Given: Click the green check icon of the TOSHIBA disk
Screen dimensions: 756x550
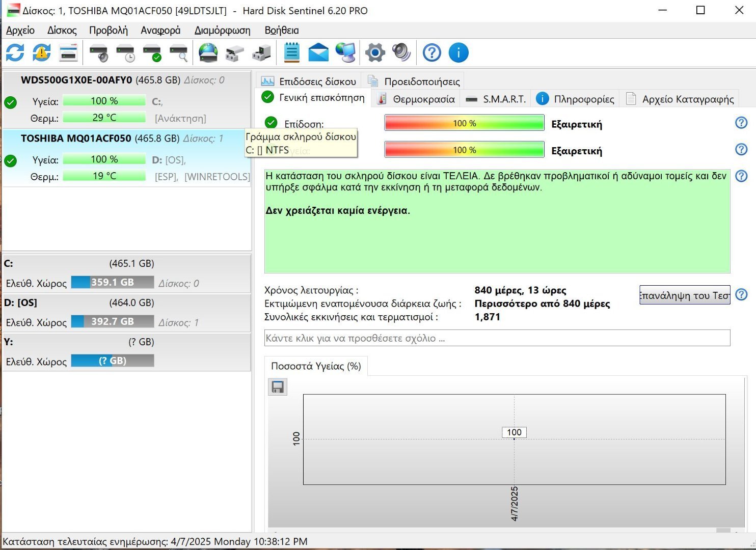Looking at the screenshot, I should tap(10, 161).
